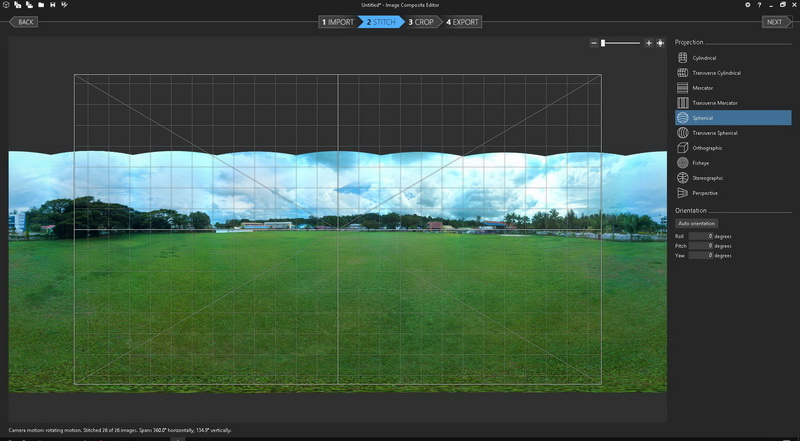Click the Yaw degrees input field

click(x=701, y=255)
